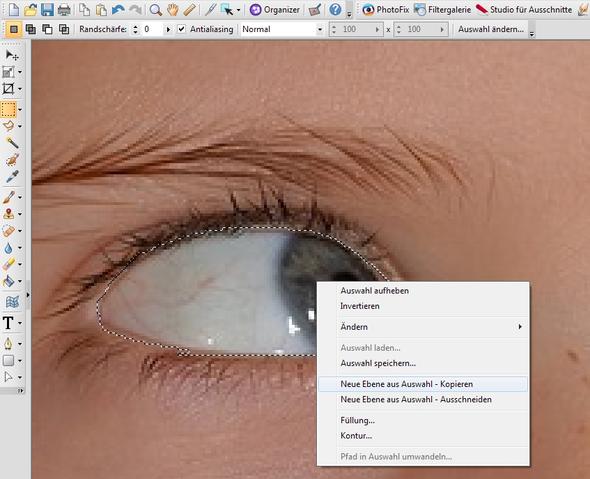The image size is (590, 479).
Task: Select the Hand pan tool
Action: (x=173, y=9)
